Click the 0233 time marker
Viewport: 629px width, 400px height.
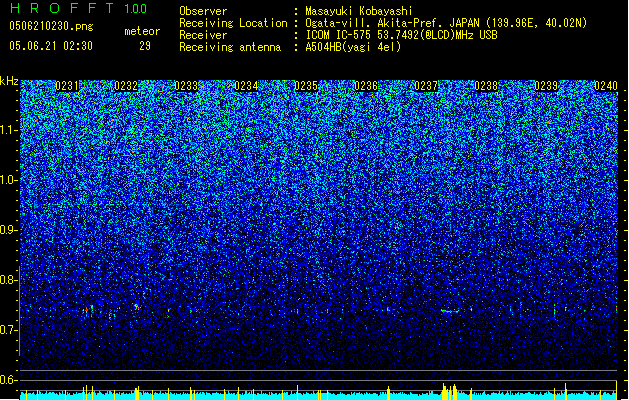[186, 86]
